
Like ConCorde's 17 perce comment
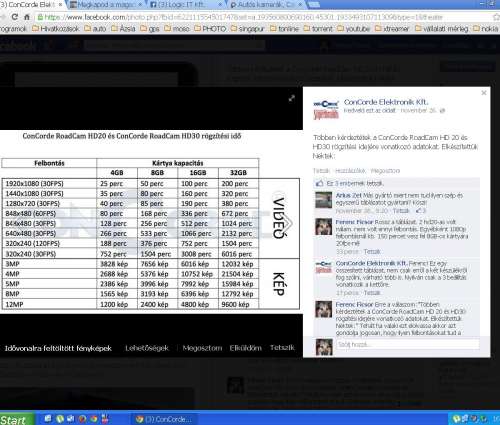pyautogui.click(x=372, y=293)
